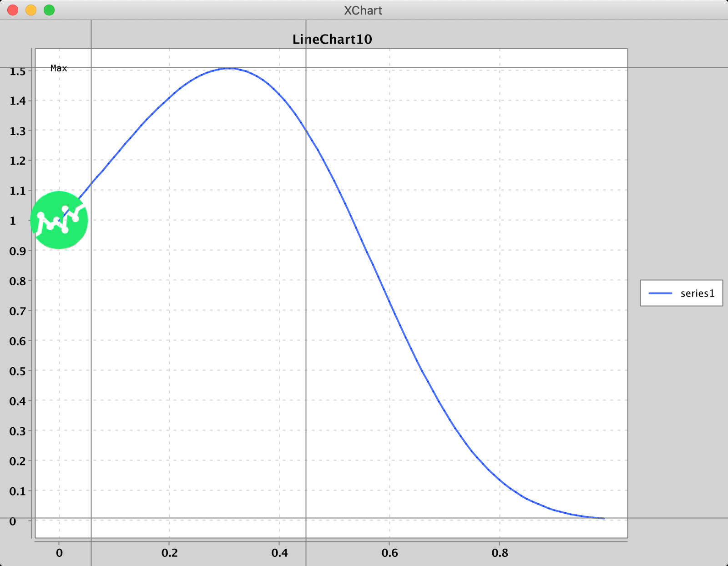Click the series1 legend box
Viewport: 728px width, 566px height.
(681, 293)
